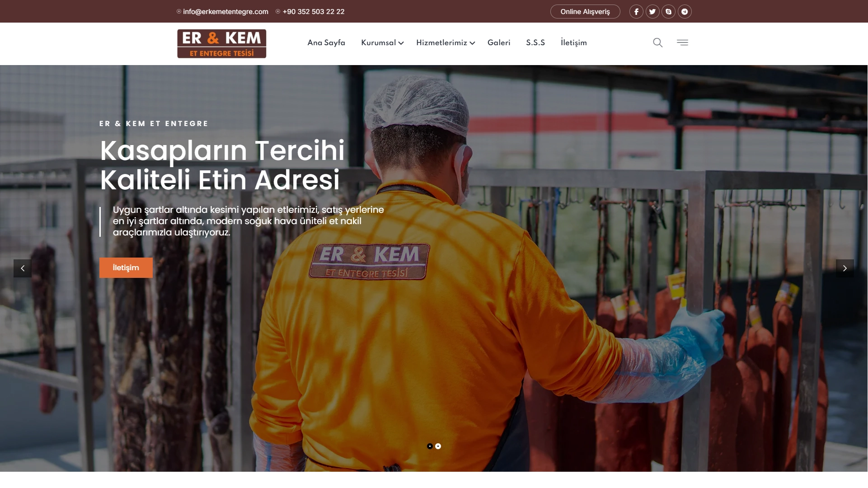The image size is (868, 488).
Task: Open the Skype social icon
Action: pos(669,12)
